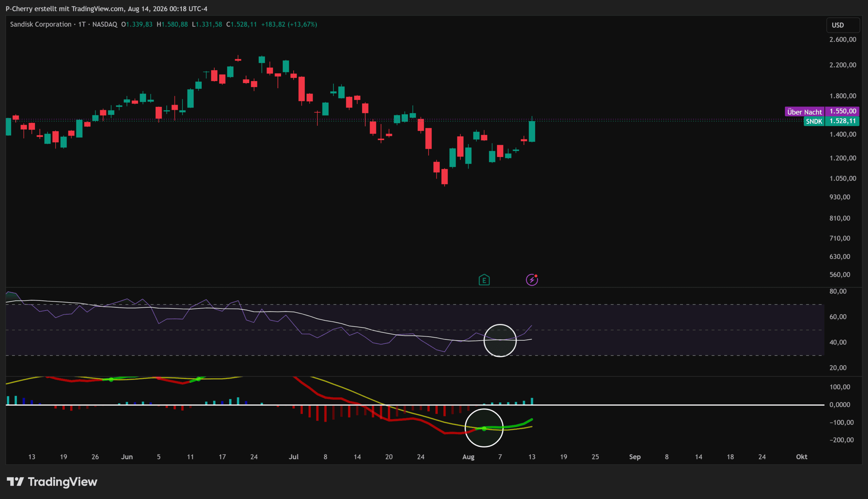The width and height of the screenshot is (868, 499).
Task: Click the 1.800,00 price axis label
Action: tap(843, 96)
